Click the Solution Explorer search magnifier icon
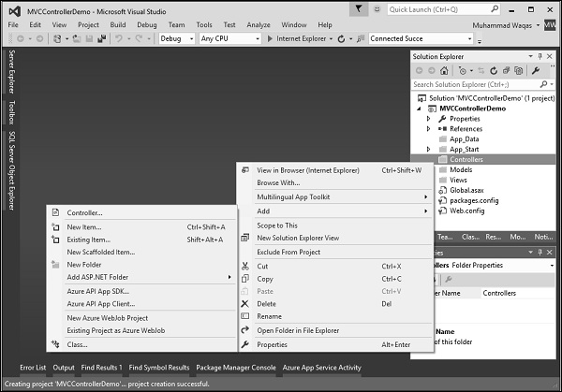The width and height of the screenshot is (562, 392). click(543, 84)
